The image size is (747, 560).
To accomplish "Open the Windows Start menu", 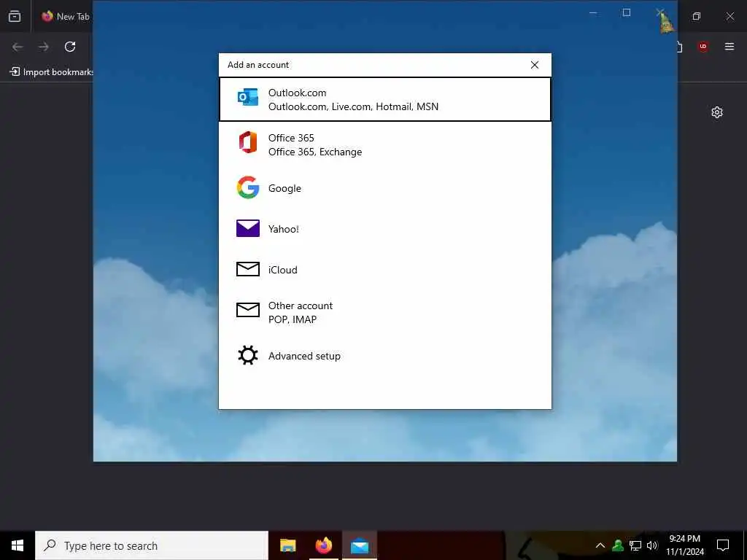I will tap(18, 545).
